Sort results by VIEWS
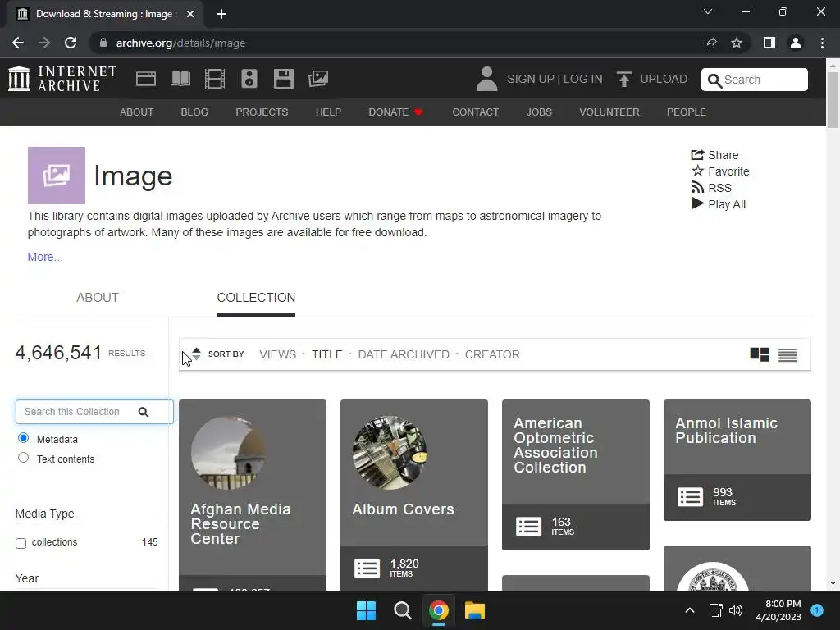840x630 pixels. (277, 354)
